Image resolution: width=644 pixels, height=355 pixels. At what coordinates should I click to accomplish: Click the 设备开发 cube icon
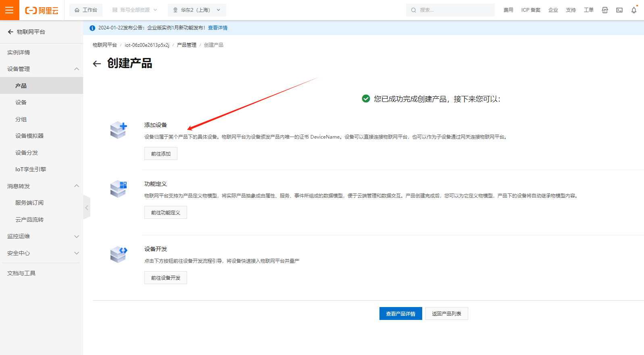(119, 254)
